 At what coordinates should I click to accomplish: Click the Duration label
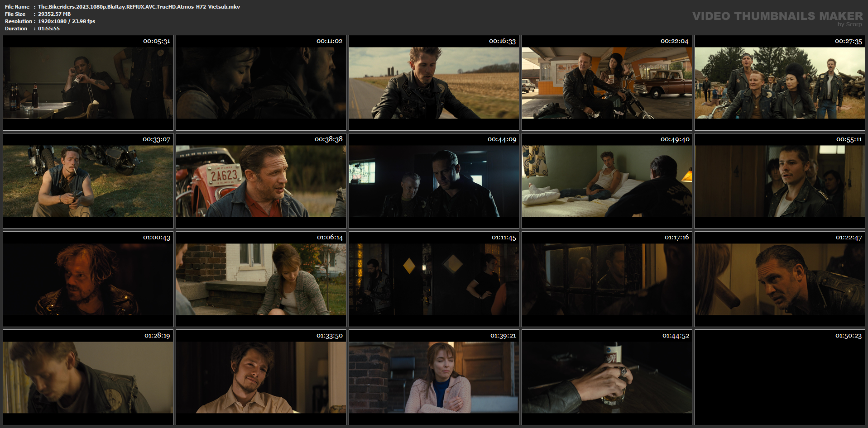[x=16, y=29]
